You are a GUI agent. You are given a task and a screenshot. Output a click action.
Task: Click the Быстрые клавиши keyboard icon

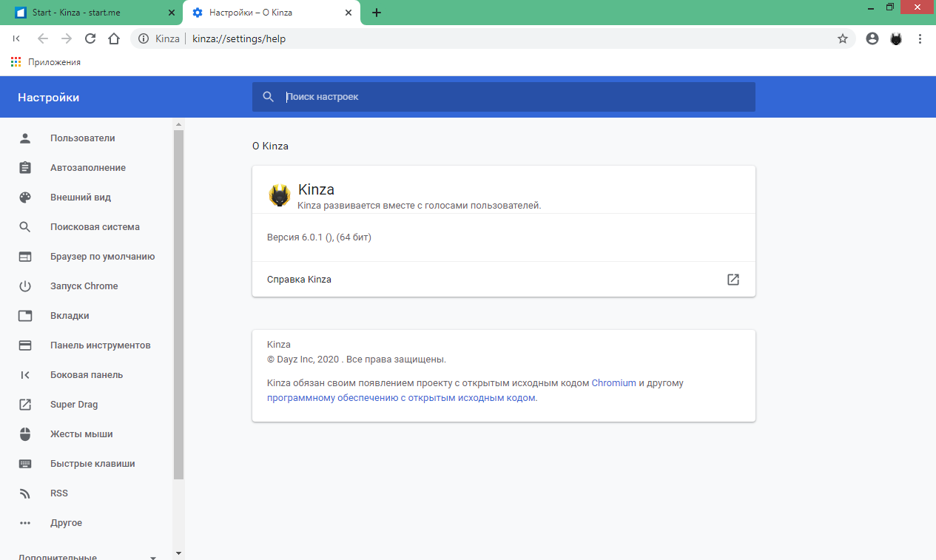[x=25, y=464]
